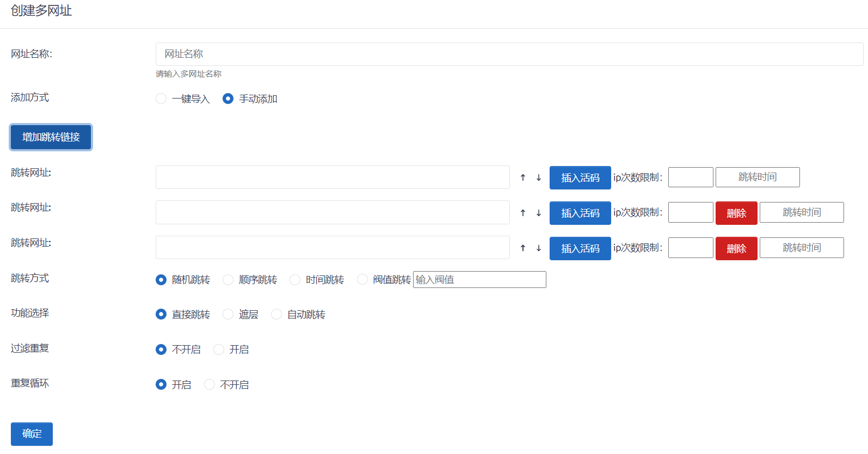
Task: Click 插入活码 in first URL row
Action: pyautogui.click(x=580, y=178)
